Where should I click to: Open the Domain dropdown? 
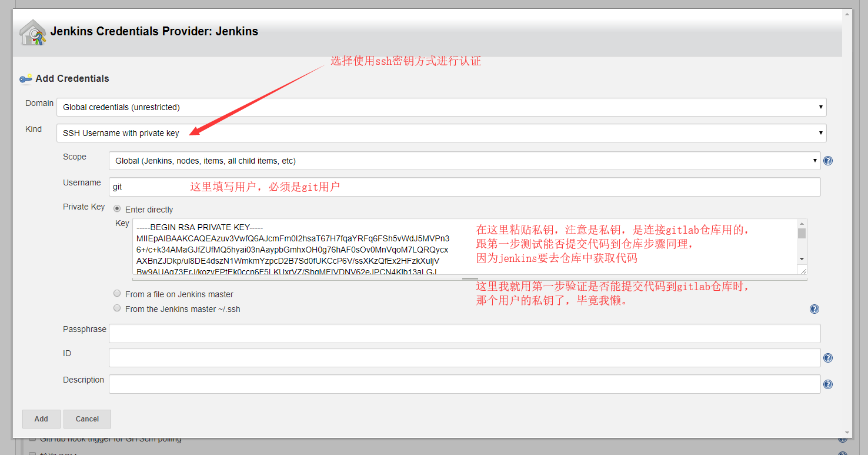(x=442, y=107)
